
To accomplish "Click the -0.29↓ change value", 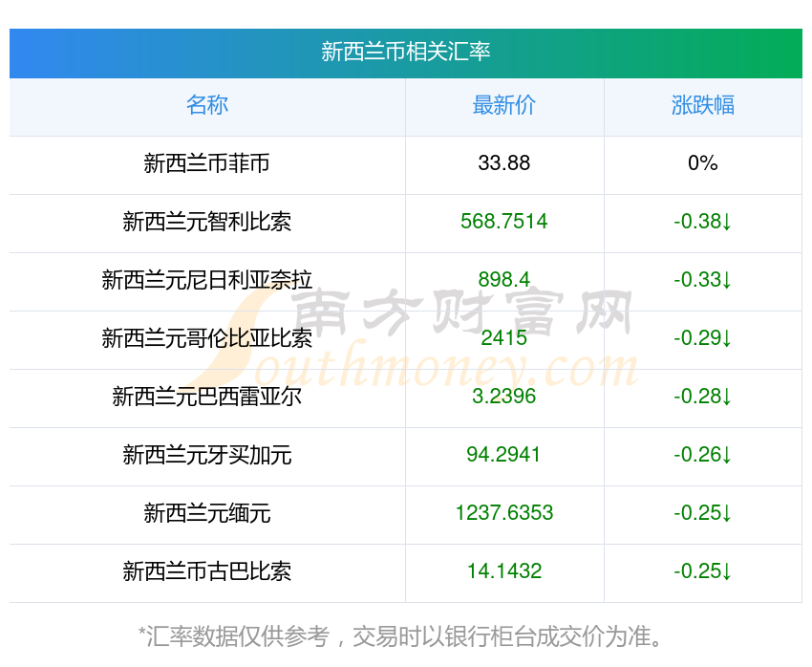I will pos(703,338).
